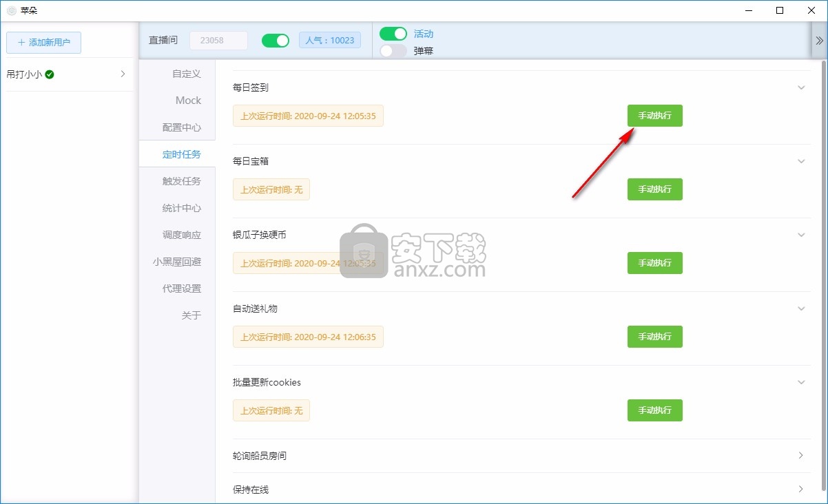
Task: Toggle the 活动 switch off
Action: tap(393, 34)
